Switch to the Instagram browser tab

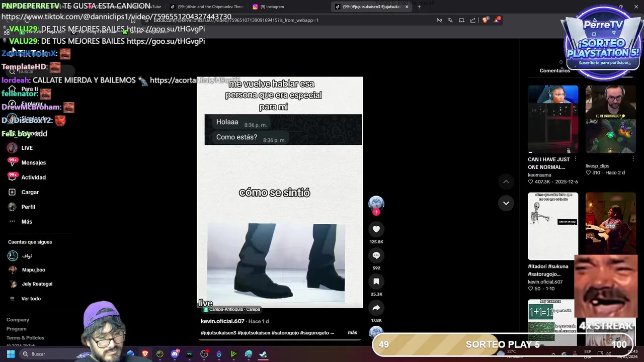pos(272,7)
